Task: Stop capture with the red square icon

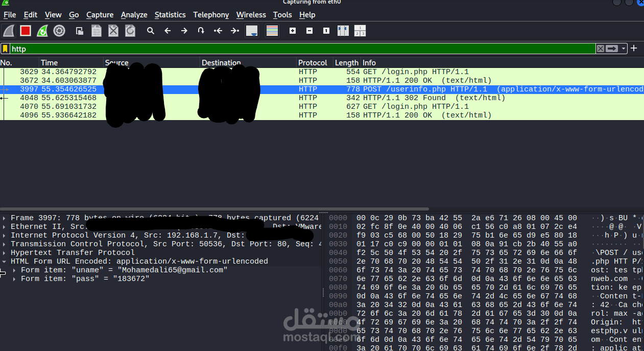Action: [26, 31]
